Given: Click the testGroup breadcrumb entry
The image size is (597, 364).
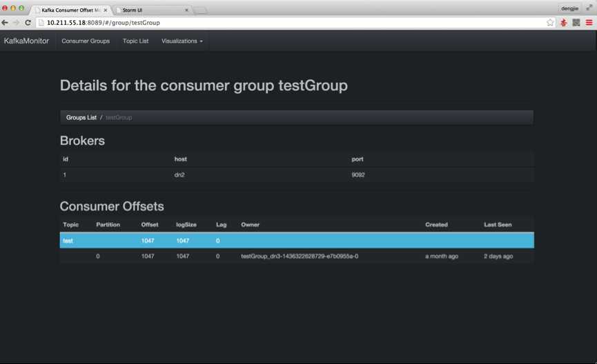Looking at the screenshot, I should [x=119, y=117].
